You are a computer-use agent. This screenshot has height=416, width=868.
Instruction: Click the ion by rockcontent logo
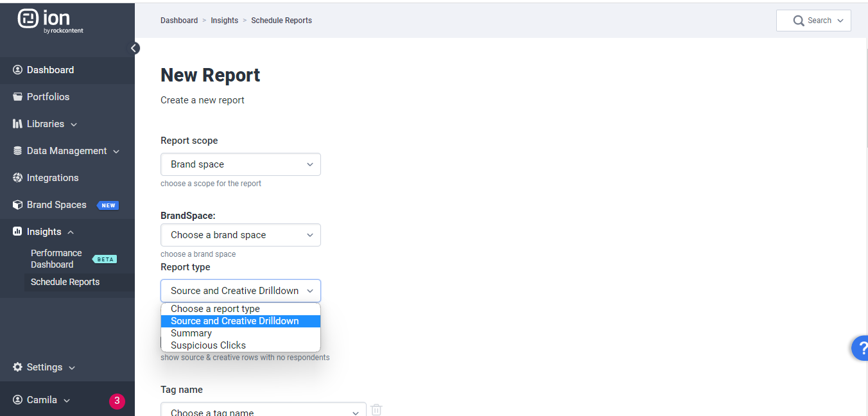(50, 21)
